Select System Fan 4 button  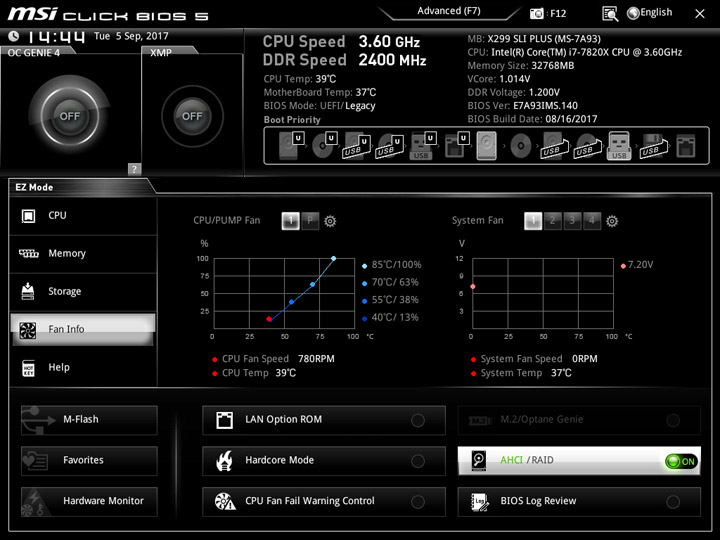click(592, 221)
